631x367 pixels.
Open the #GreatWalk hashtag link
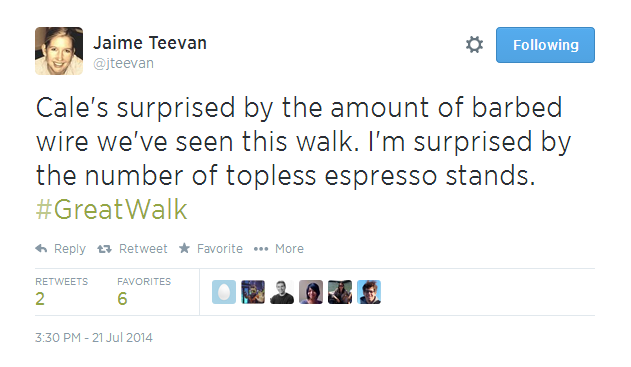click(111, 209)
